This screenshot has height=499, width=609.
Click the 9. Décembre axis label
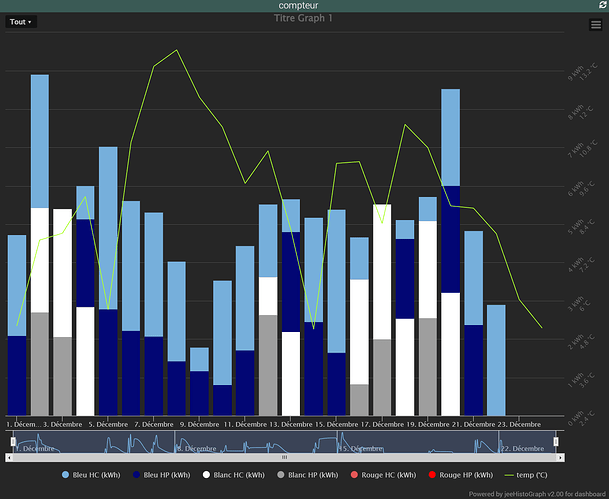(199, 424)
